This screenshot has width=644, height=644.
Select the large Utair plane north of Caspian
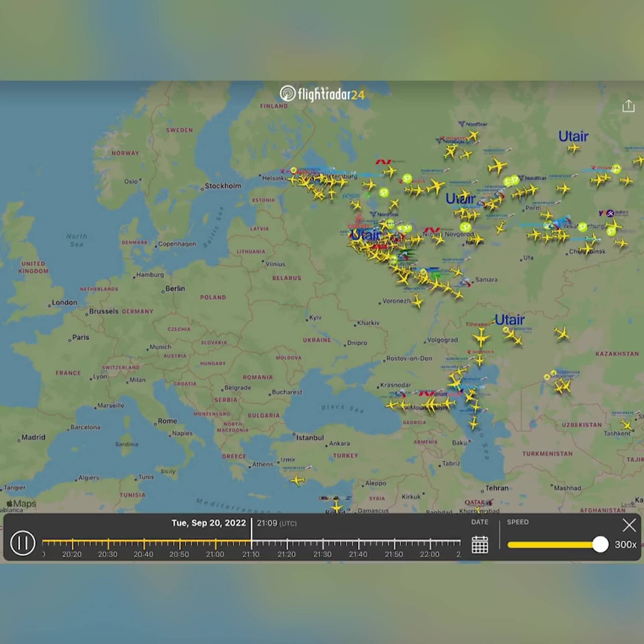[x=481, y=337]
